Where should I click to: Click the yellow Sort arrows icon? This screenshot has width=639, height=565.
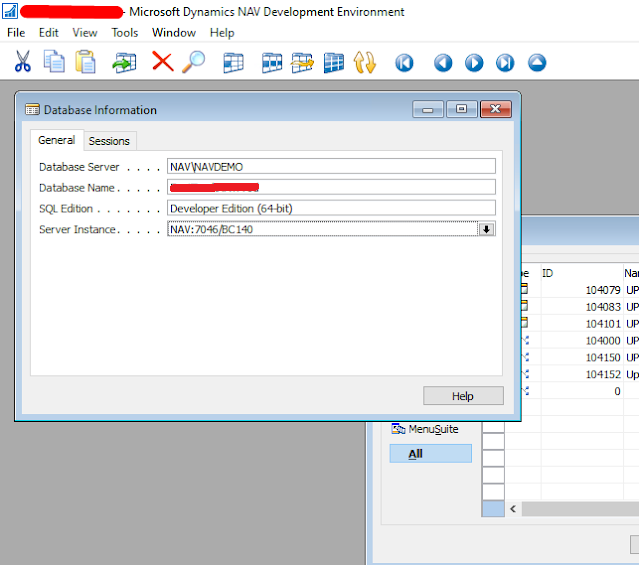click(364, 63)
